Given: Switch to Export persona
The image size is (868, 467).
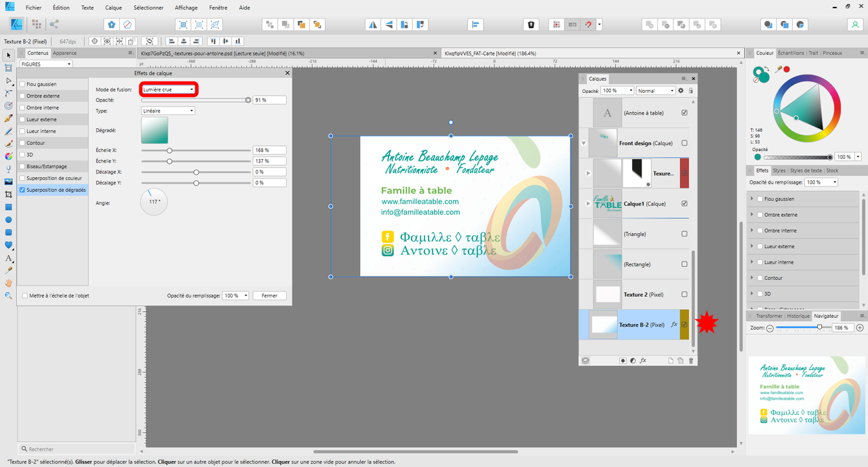Looking at the screenshot, I should point(54,24).
